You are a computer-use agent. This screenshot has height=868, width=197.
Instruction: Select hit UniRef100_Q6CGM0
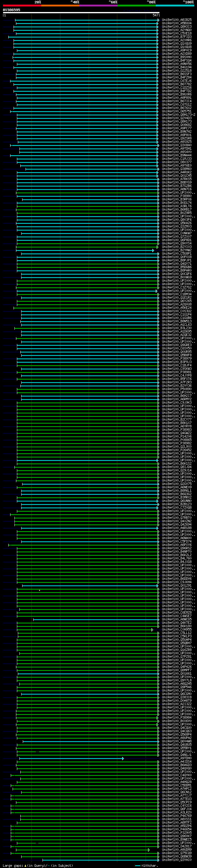tap(176, 694)
